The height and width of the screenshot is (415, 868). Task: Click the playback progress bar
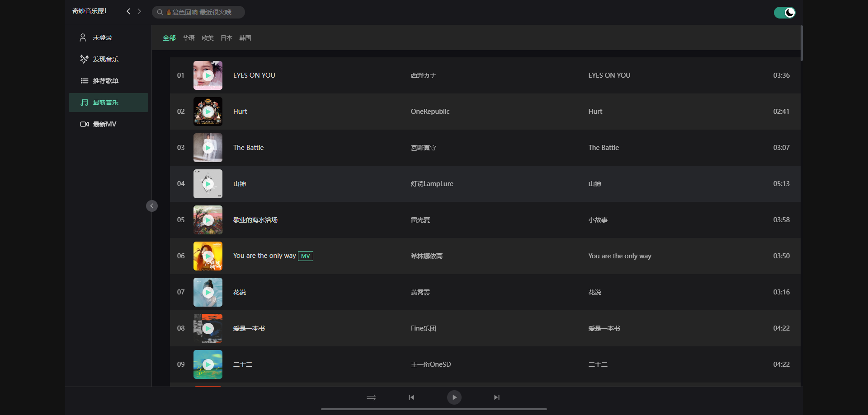(434, 409)
